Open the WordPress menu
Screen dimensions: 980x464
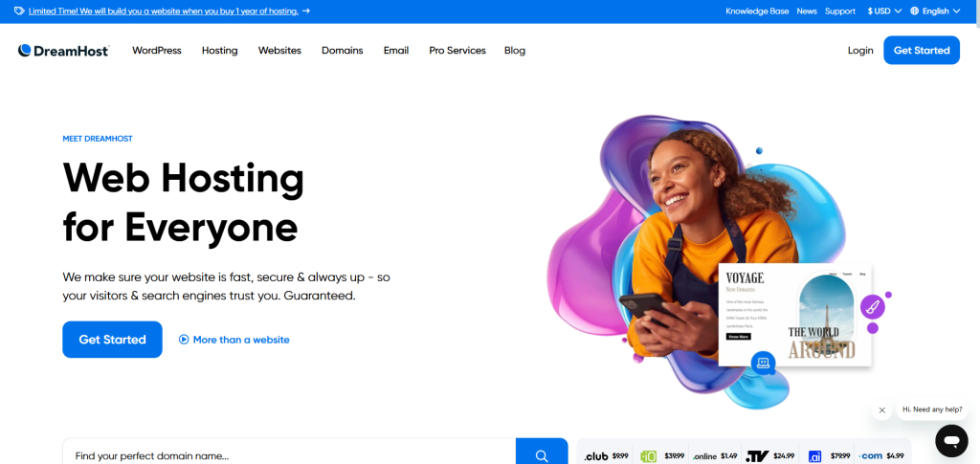click(157, 51)
